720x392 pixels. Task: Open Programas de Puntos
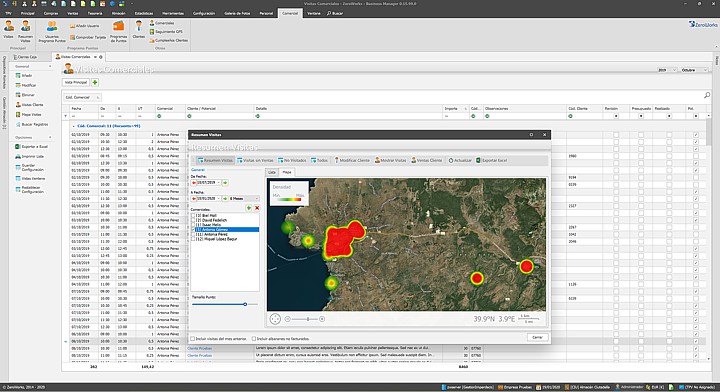(118, 31)
